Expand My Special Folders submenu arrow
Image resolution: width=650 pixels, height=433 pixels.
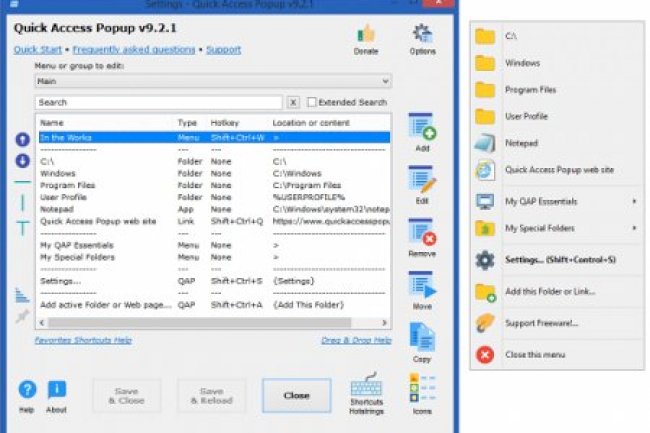point(634,228)
